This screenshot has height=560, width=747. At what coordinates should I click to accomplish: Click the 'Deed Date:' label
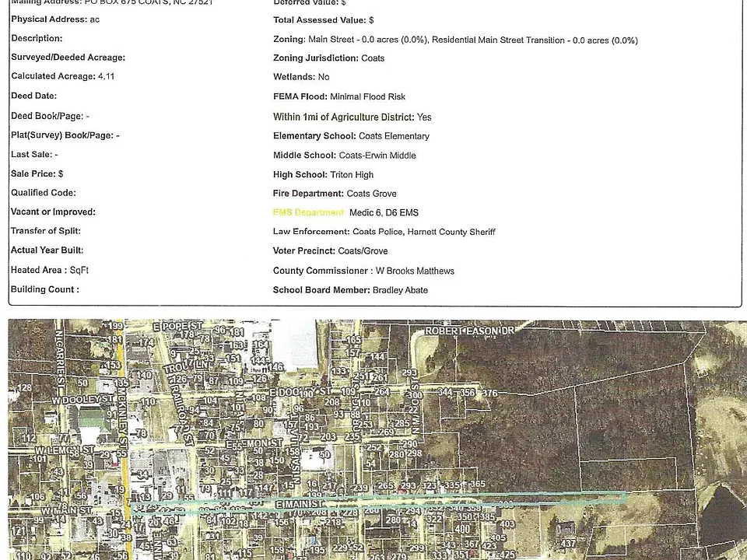coord(33,96)
